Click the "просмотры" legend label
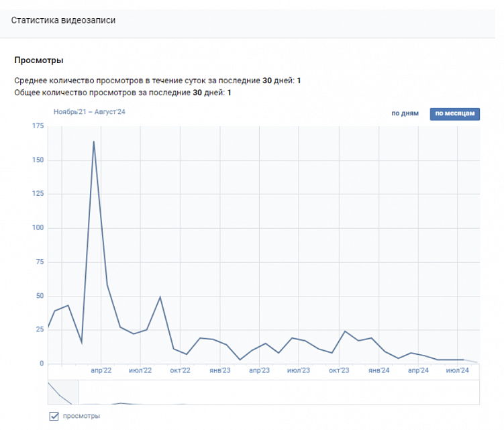 [x=81, y=417]
